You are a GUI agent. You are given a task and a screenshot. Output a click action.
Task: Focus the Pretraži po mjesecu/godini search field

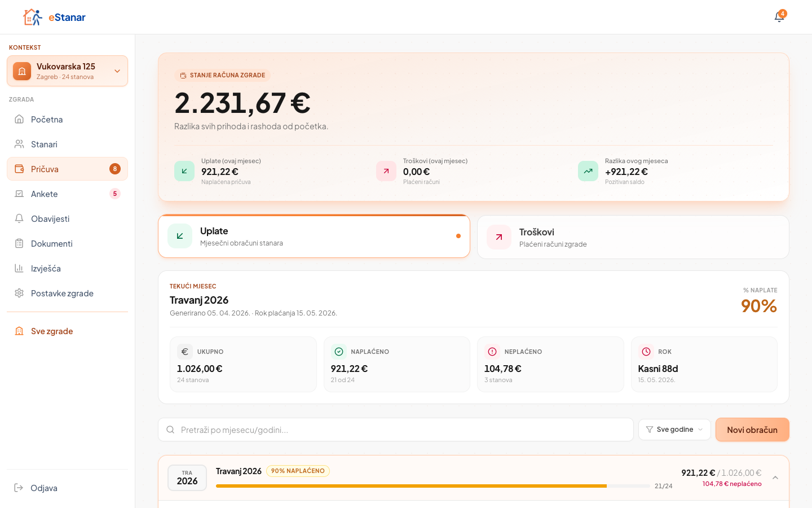(396, 430)
